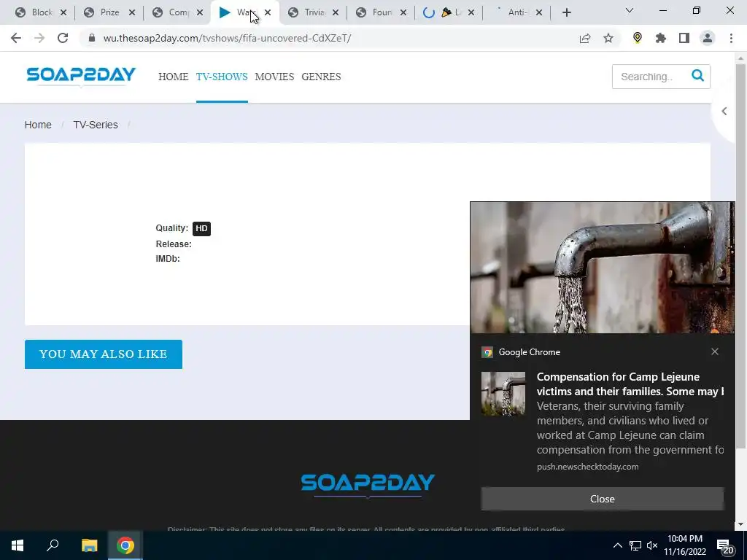Open HOME in Soap2day navigation
Viewport: 747px width, 560px height.
coord(174,77)
